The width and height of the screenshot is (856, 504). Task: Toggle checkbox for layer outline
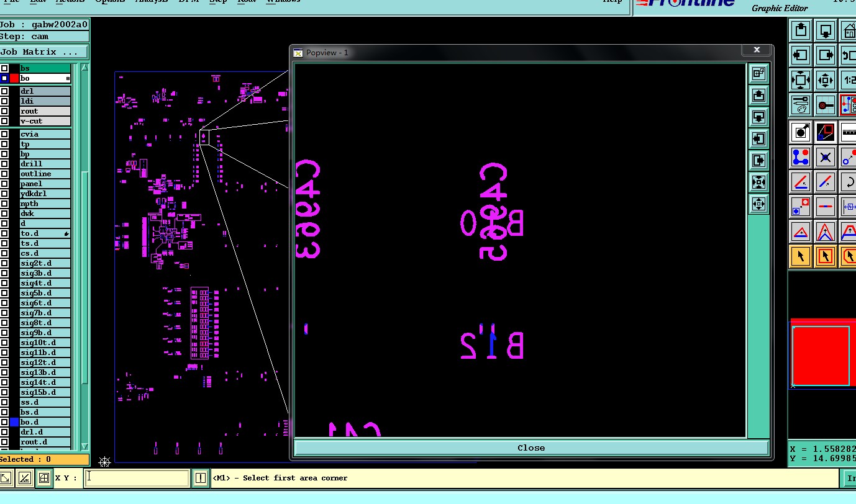pos(4,174)
